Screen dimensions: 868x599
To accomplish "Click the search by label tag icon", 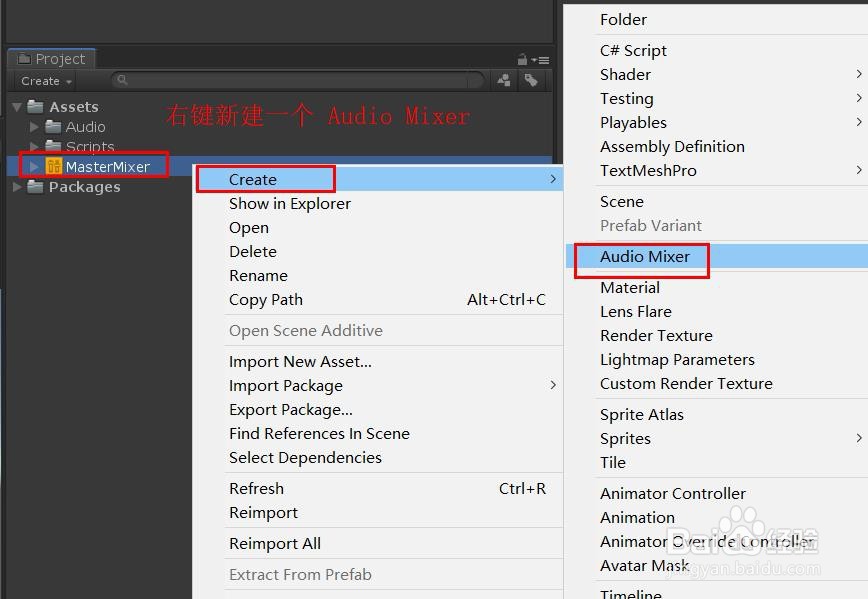I will pos(531,81).
